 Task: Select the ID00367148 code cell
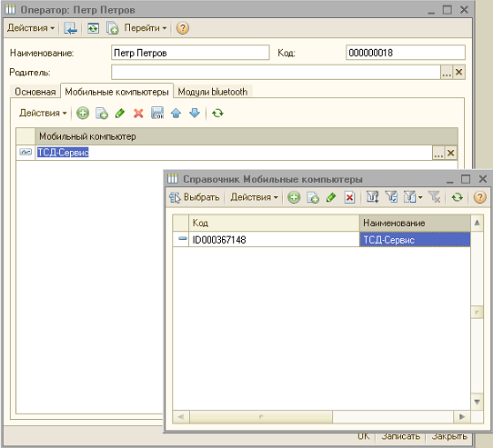click(x=274, y=240)
